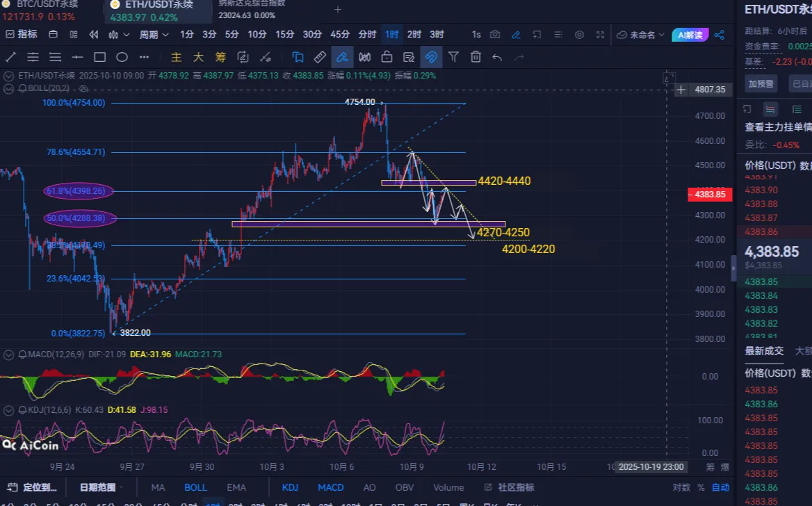Click the undo arrow in drawing toolbar

tap(497, 57)
